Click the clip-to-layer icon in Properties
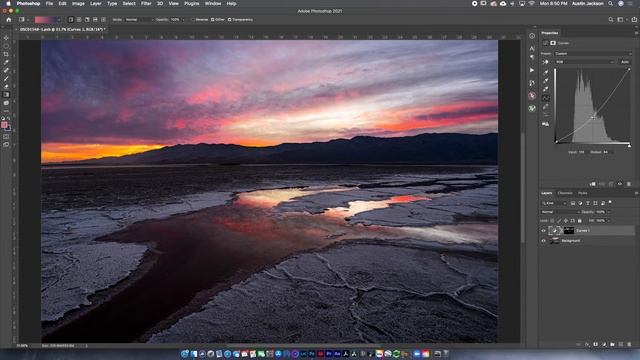The width and height of the screenshot is (640, 360). [x=593, y=184]
